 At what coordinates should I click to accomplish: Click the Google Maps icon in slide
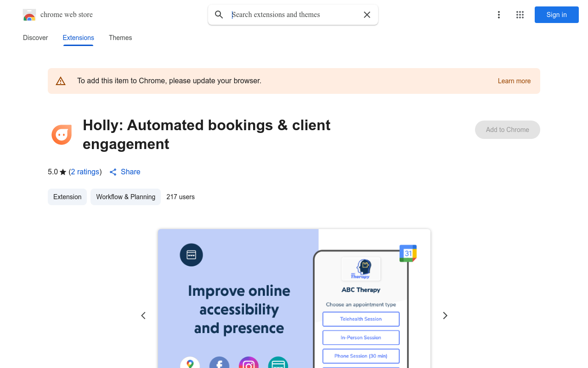click(x=190, y=362)
